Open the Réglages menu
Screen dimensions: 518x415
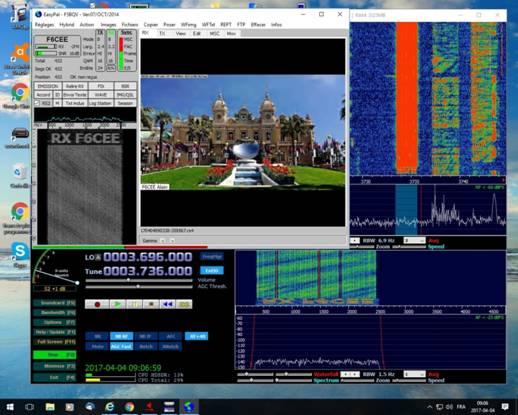tap(44, 25)
